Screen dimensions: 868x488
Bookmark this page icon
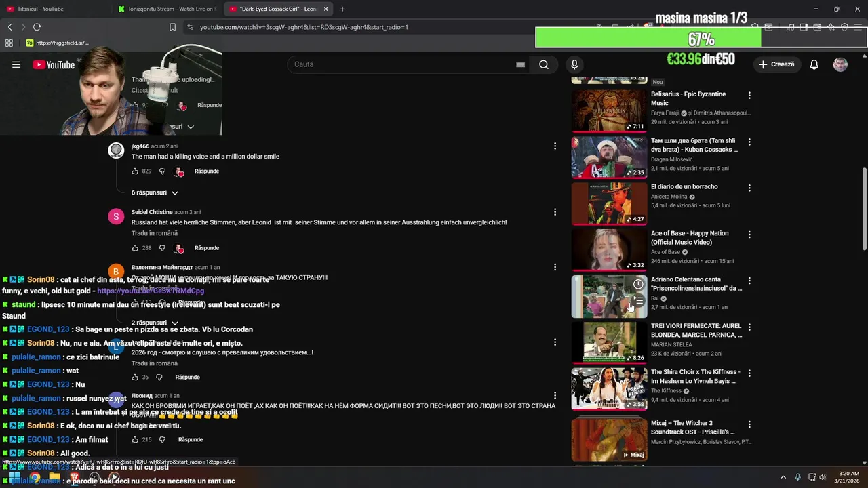[x=172, y=27]
